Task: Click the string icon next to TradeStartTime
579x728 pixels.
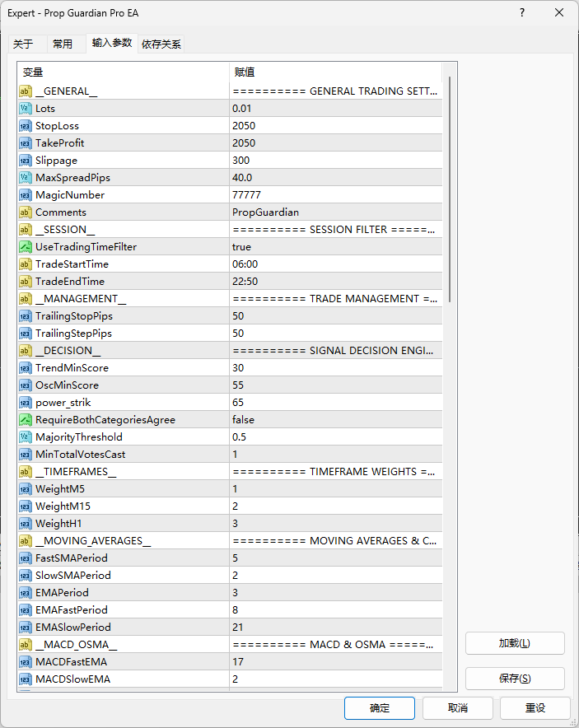Action: [x=25, y=264]
